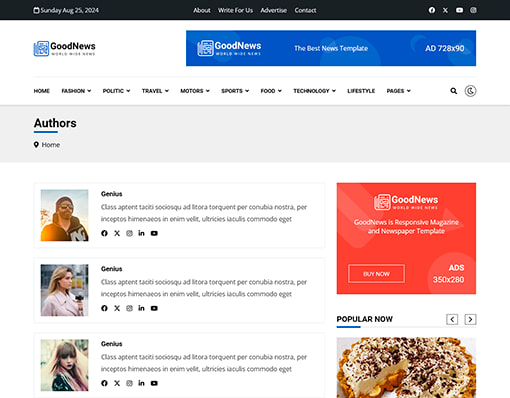Expand the Politic menu dropdown
This screenshot has width=510, height=398.
(x=116, y=91)
